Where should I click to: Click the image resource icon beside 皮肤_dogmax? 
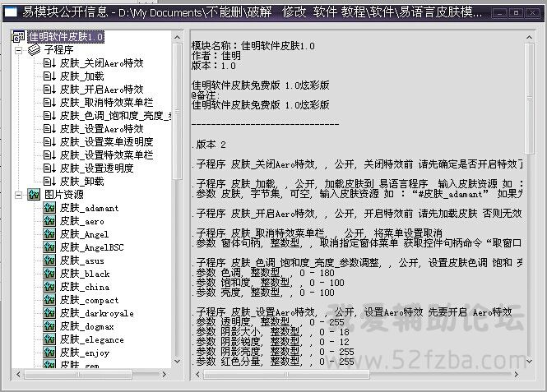tap(49, 326)
